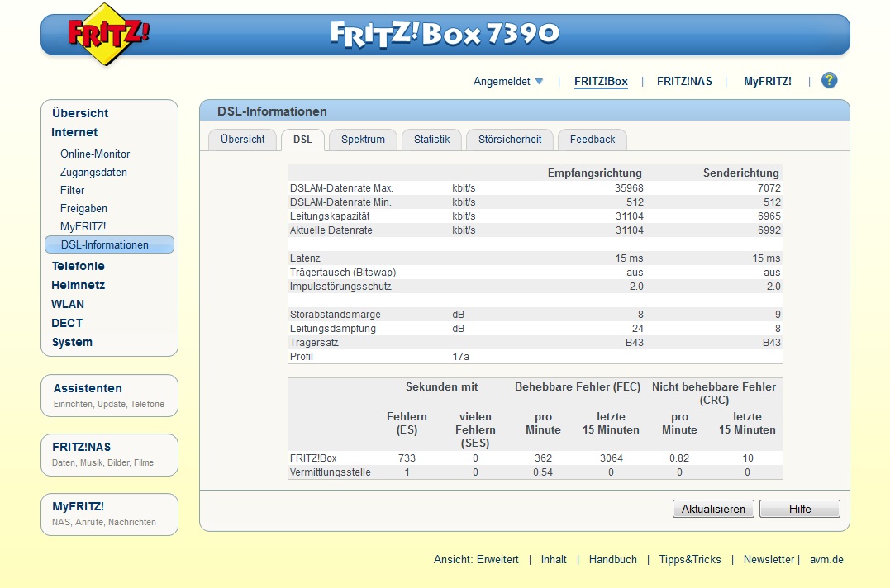This screenshot has height=588, width=890.
Task: Click the DSL-Informationen page heading
Action: [x=272, y=111]
